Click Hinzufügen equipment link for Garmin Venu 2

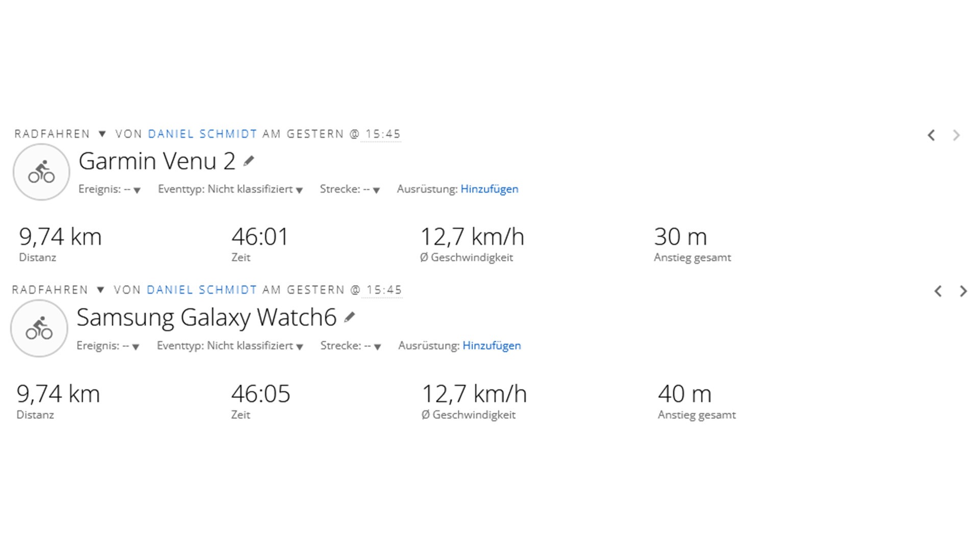click(x=489, y=189)
